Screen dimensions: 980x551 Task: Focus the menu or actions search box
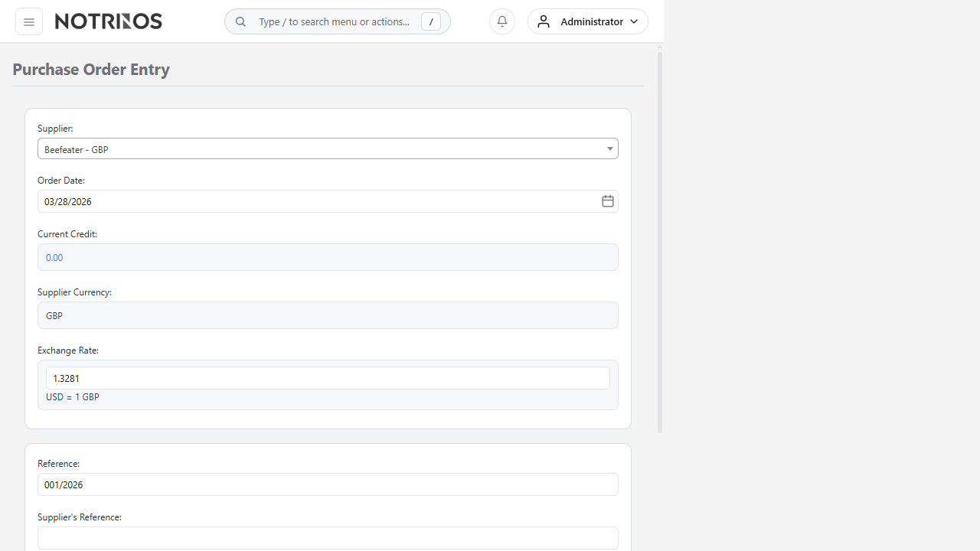334,21
